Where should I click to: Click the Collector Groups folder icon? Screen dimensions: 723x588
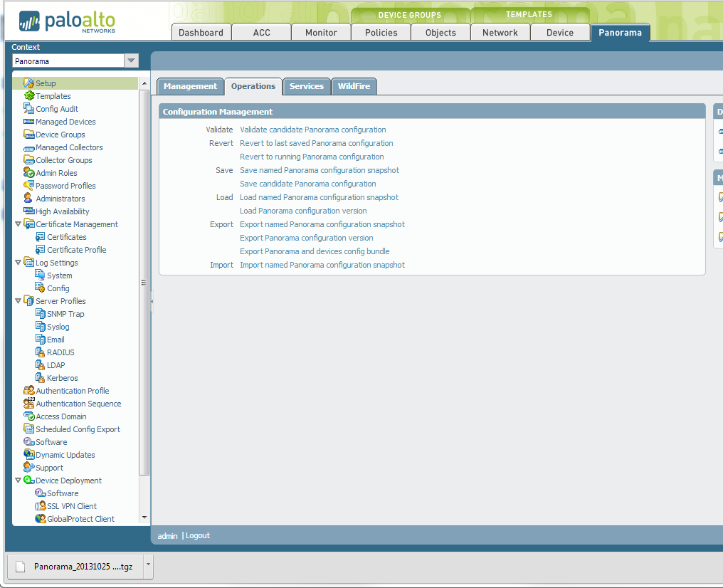(x=28, y=160)
